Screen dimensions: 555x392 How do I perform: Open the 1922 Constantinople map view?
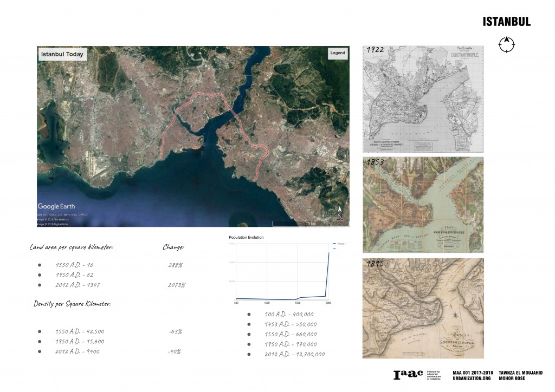423,99
